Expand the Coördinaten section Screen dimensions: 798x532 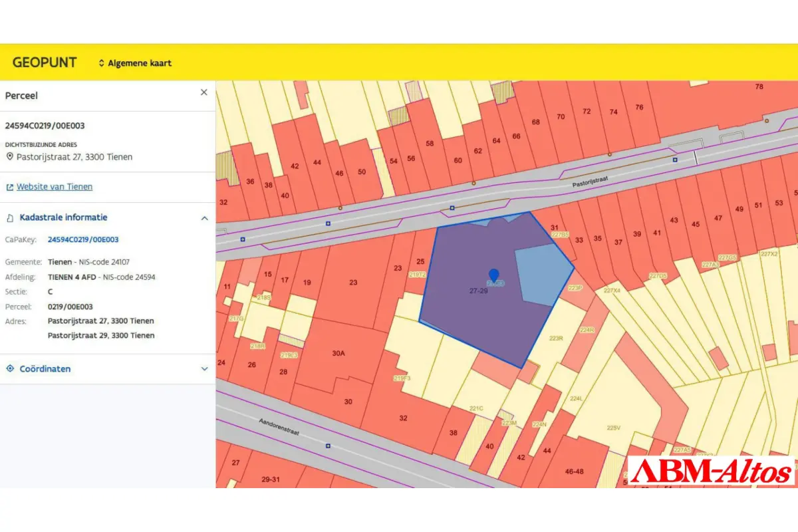pyautogui.click(x=204, y=369)
